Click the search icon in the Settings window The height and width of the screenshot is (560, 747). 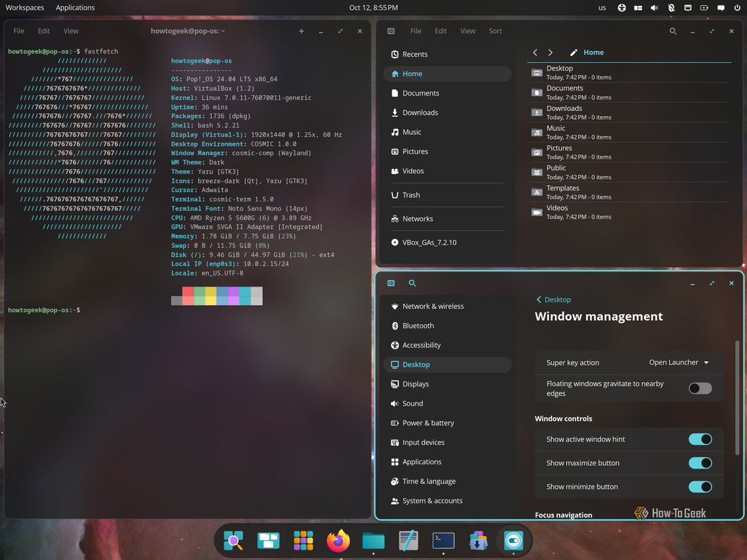click(412, 283)
